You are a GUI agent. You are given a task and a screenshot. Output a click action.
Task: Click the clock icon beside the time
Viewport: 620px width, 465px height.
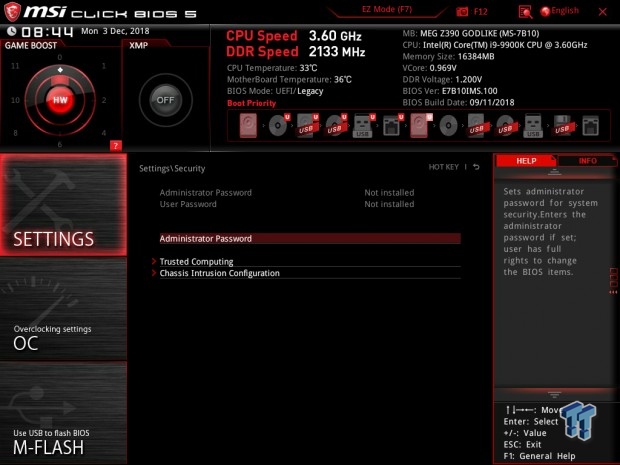click(11, 31)
